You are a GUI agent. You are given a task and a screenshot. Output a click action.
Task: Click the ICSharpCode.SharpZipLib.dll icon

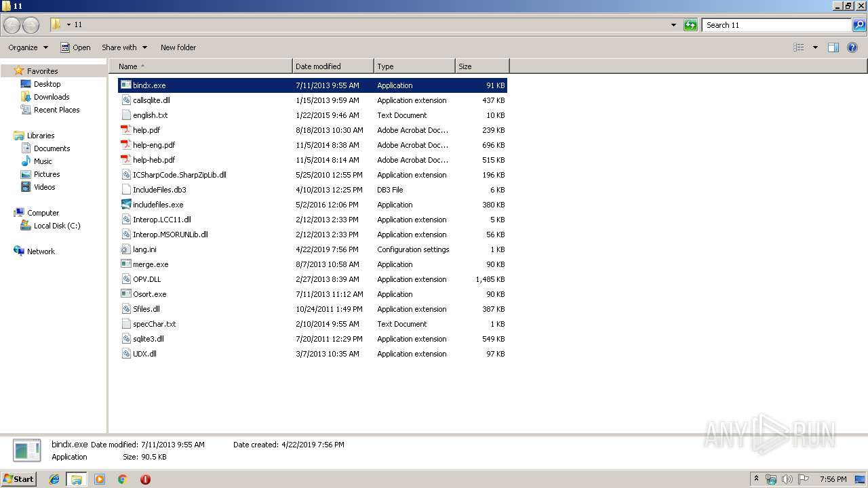[125, 175]
